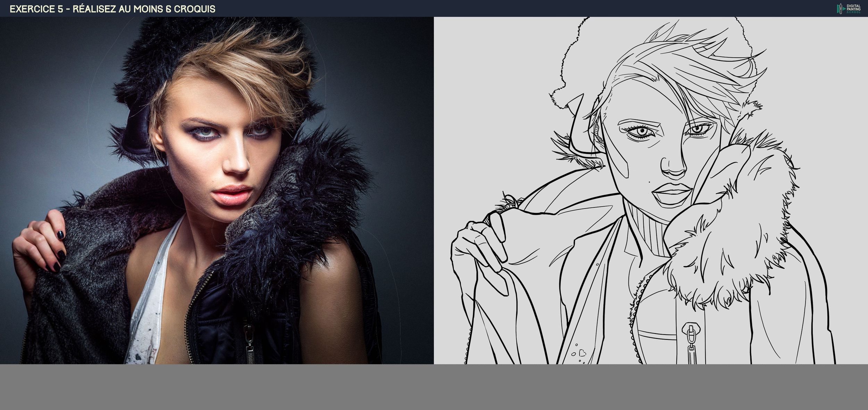Click the empty gray strip below the images
The height and width of the screenshot is (410, 868).
(x=434, y=387)
